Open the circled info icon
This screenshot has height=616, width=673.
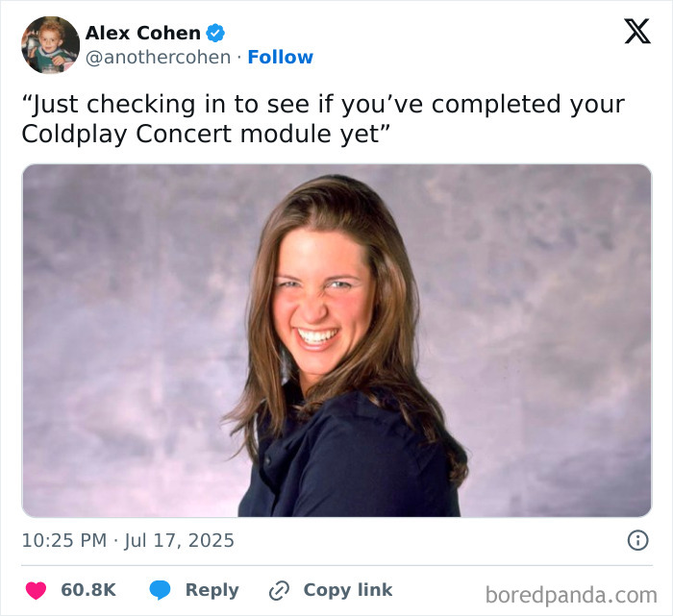click(x=637, y=540)
